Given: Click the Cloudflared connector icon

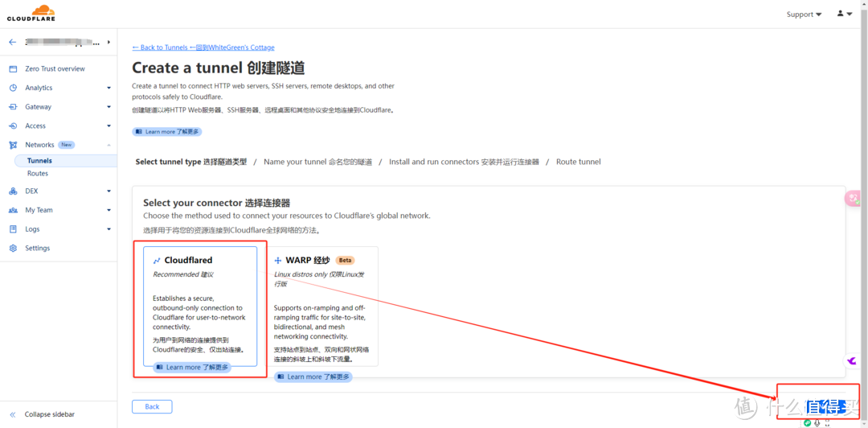Looking at the screenshot, I should 157,261.
